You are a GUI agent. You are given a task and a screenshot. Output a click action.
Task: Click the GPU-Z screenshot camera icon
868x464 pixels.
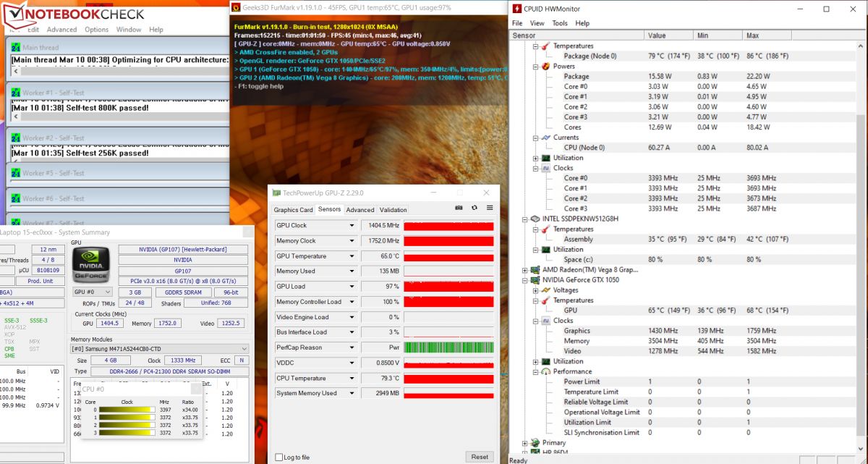(x=459, y=208)
